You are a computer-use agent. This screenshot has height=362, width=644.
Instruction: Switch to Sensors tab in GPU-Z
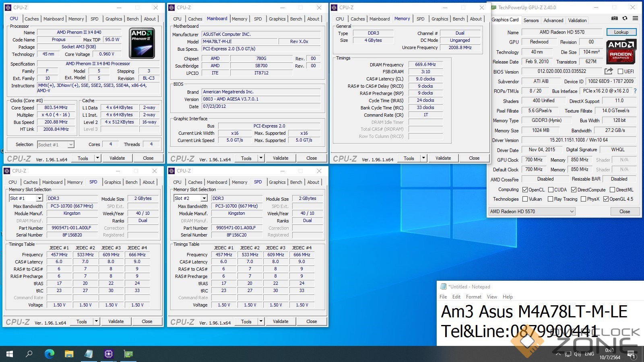tap(531, 21)
